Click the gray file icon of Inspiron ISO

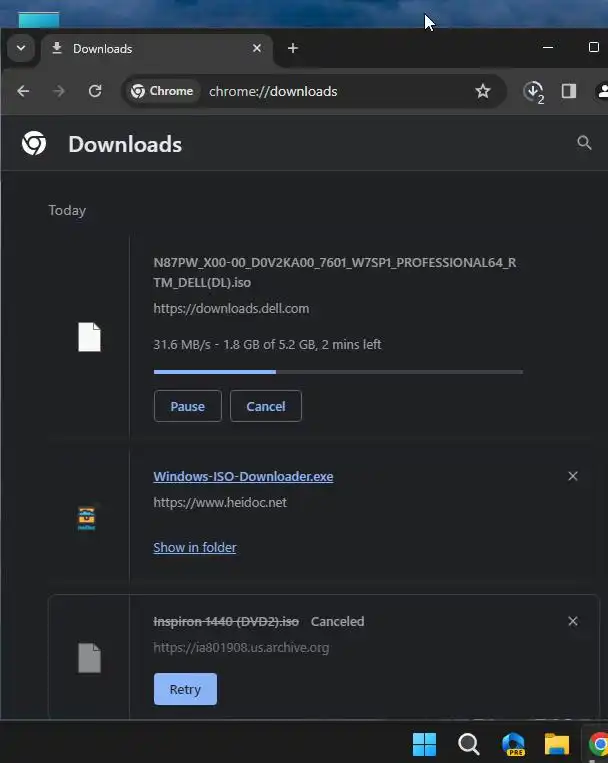tap(90, 658)
